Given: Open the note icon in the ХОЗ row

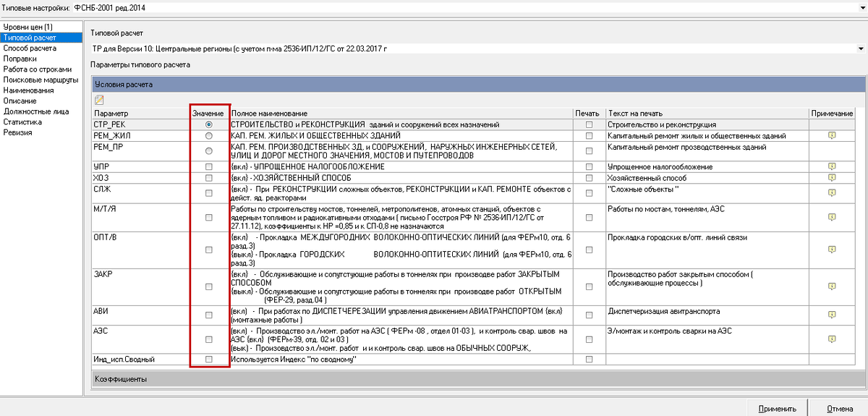Looking at the screenshot, I should pyautogui.click(x=832, y=177).
